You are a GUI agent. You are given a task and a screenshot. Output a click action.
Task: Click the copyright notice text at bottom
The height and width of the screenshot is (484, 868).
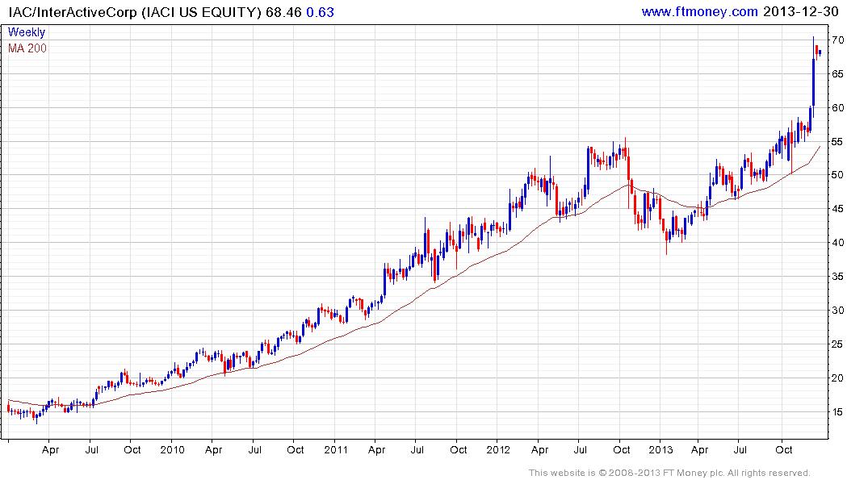(669, 473)
